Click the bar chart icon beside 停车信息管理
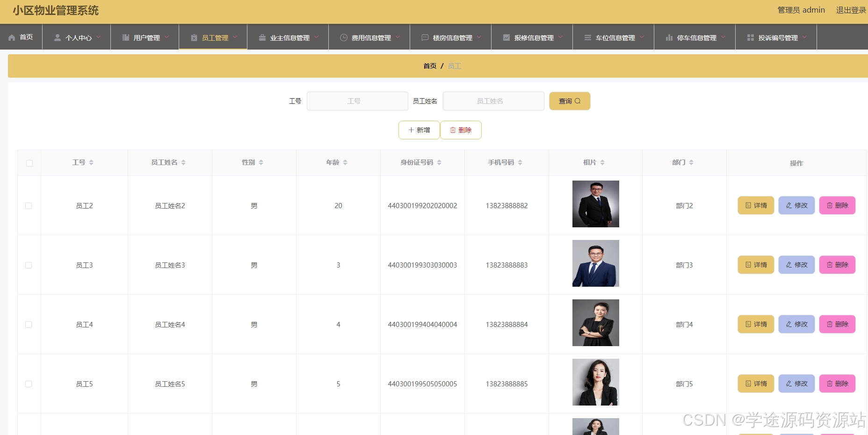The image size is (868, 435). pos(669,37)
